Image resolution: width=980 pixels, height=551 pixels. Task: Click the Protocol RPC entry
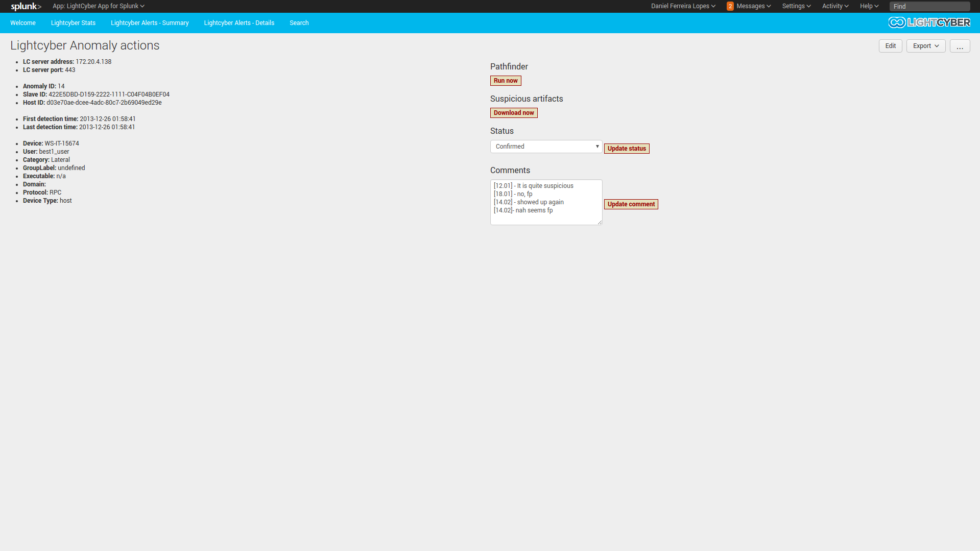point(42,193)
